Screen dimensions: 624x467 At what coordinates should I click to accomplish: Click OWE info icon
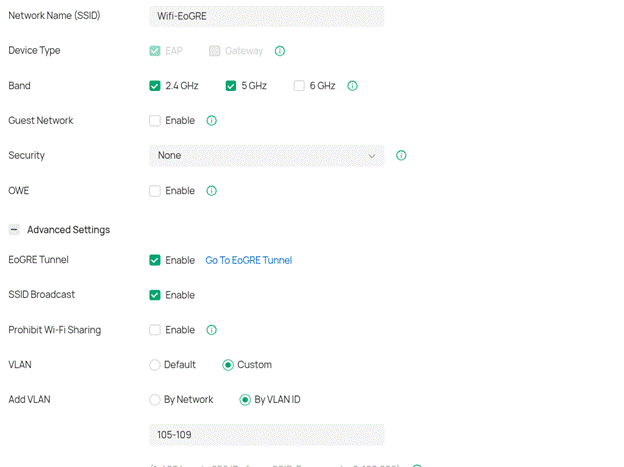click(x=211, y=191)
